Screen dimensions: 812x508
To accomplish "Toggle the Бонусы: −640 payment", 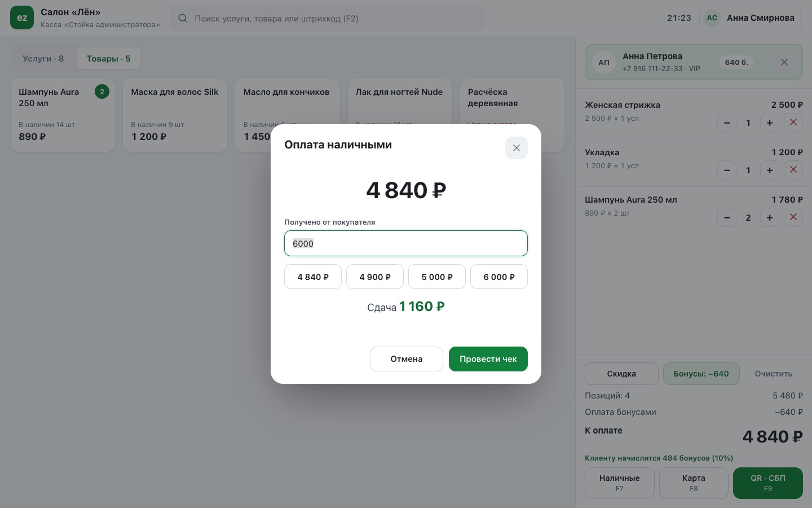I will coord(701,374).
